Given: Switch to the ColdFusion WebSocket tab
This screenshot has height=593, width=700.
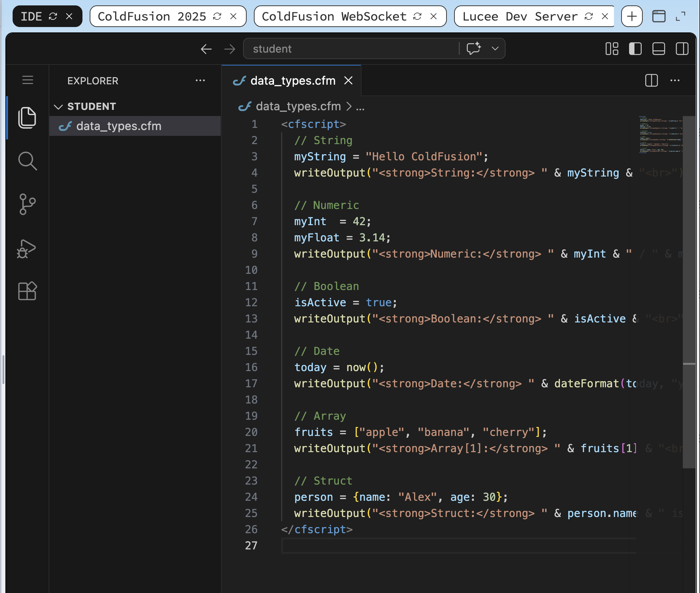Looking at the screenshot, I should [x=334, y=16].
